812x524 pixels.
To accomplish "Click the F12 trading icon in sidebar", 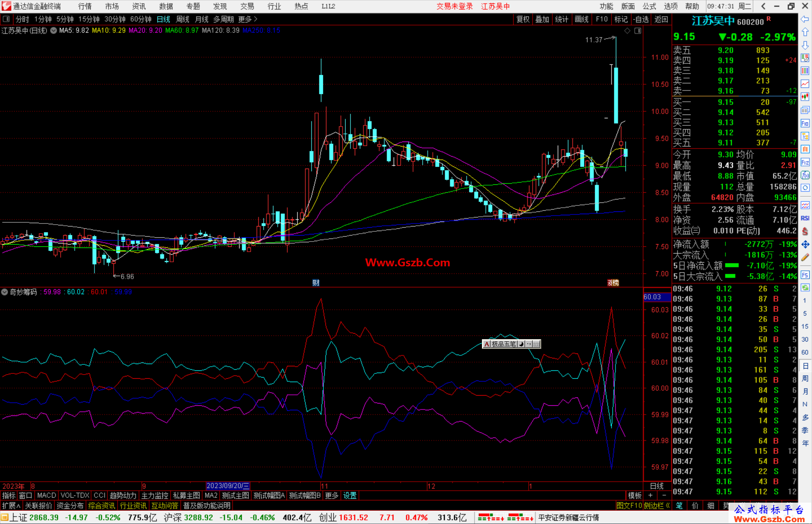I will (x=805, y=162).
